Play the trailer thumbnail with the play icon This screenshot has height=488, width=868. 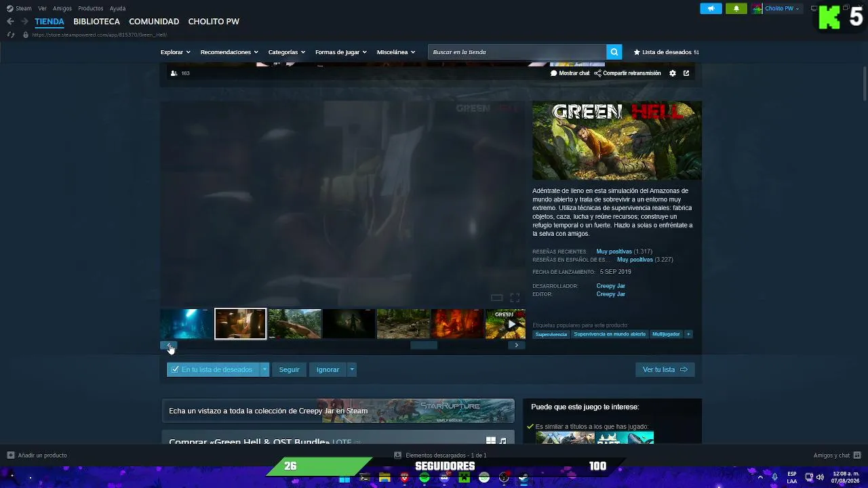[x=505, y=324]
